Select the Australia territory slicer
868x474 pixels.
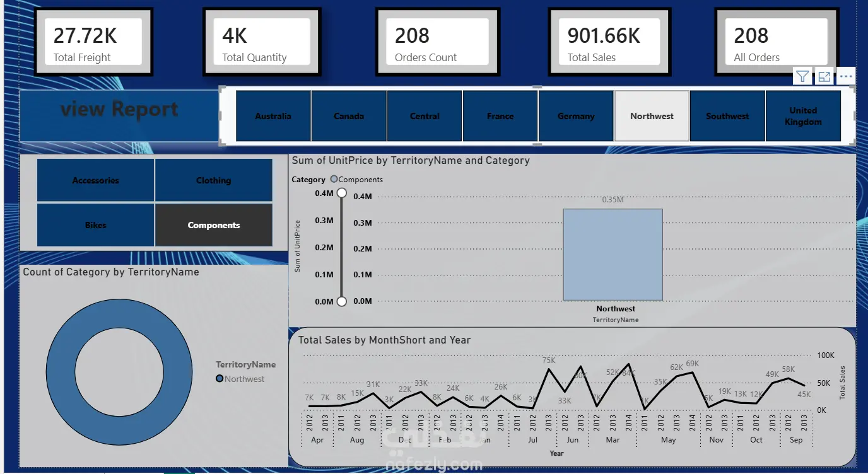tap(273, 116)
